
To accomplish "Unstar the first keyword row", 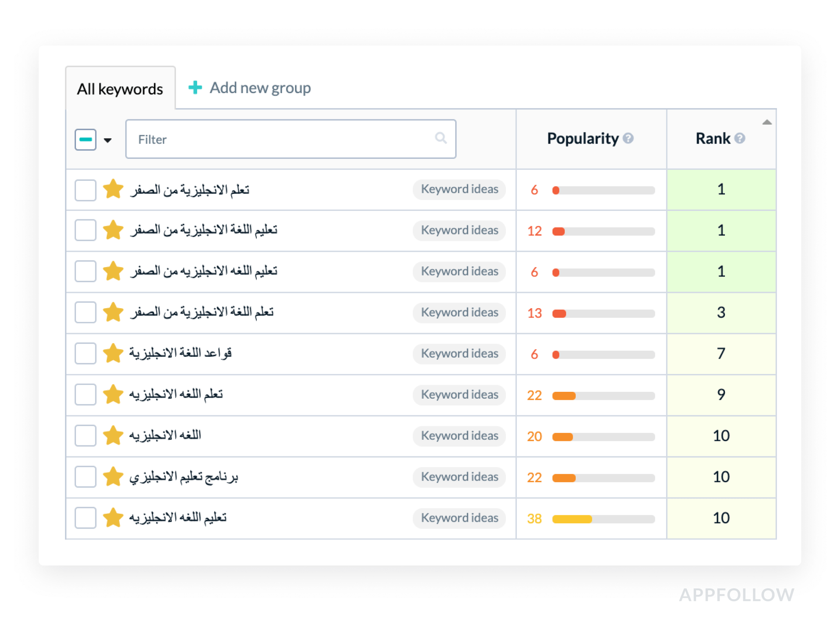I will [x=113, y=189].
